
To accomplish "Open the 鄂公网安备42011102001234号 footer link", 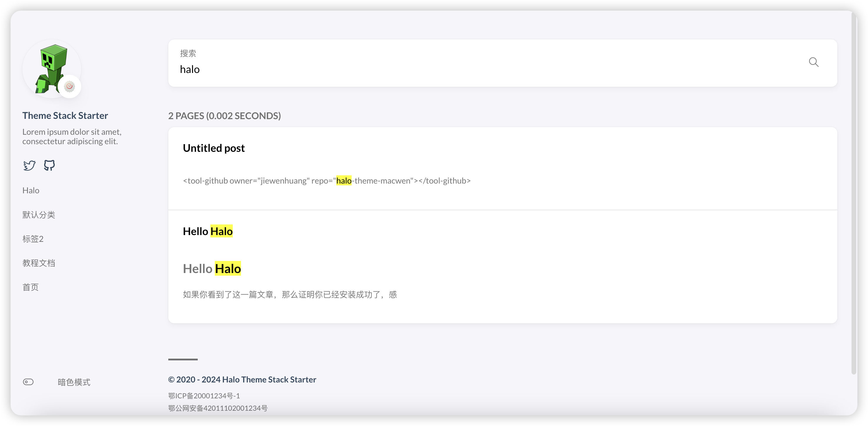I will (x=218, y=408).
